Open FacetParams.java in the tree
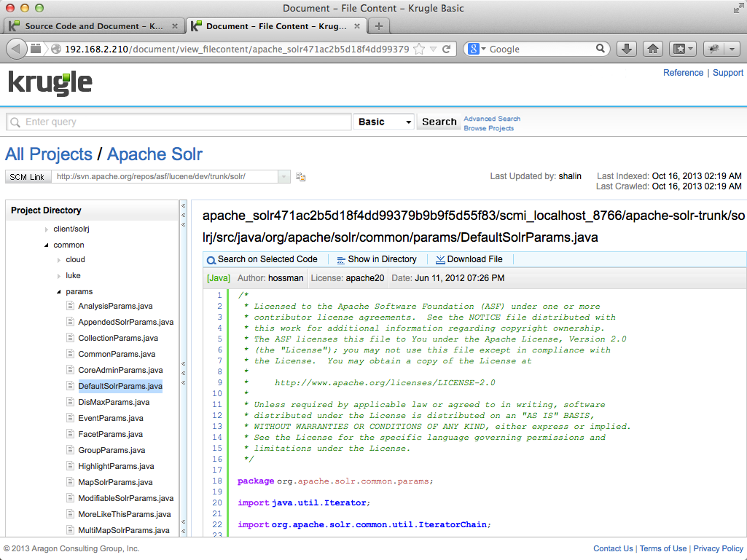The image size is (747, 560). [111, 434]
